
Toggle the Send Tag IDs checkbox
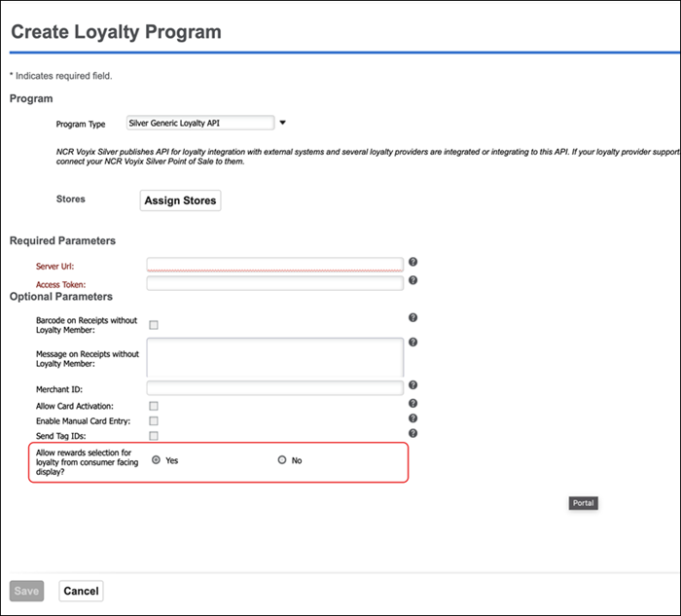154,436
